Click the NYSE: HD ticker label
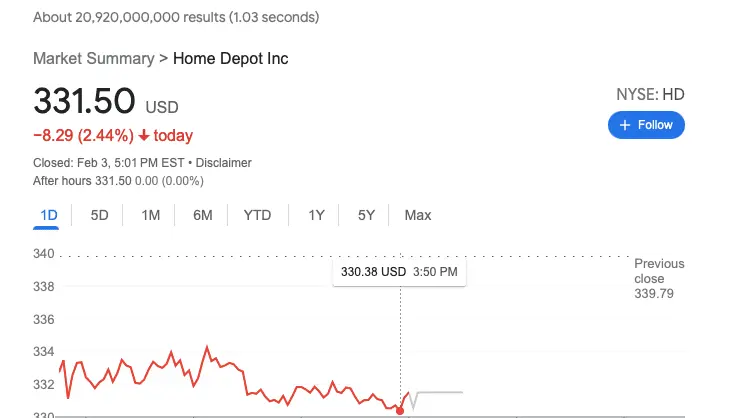 coord(650,95)
